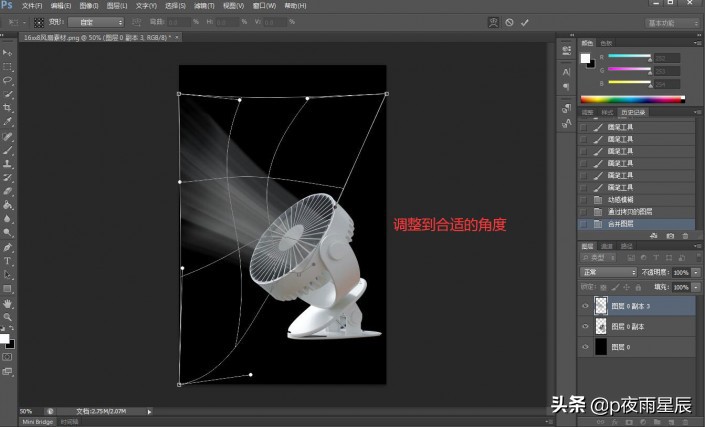Toggle lock transparent pixels

603,287
